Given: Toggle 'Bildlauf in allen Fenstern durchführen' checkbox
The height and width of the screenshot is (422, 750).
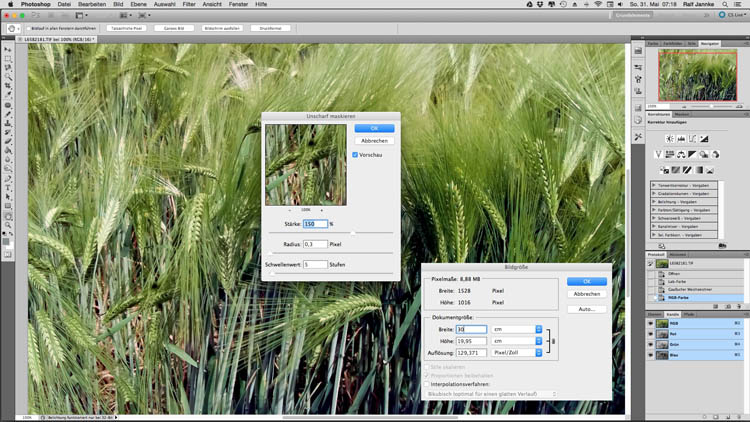Looking at the screenshot, I should (29, 28).
